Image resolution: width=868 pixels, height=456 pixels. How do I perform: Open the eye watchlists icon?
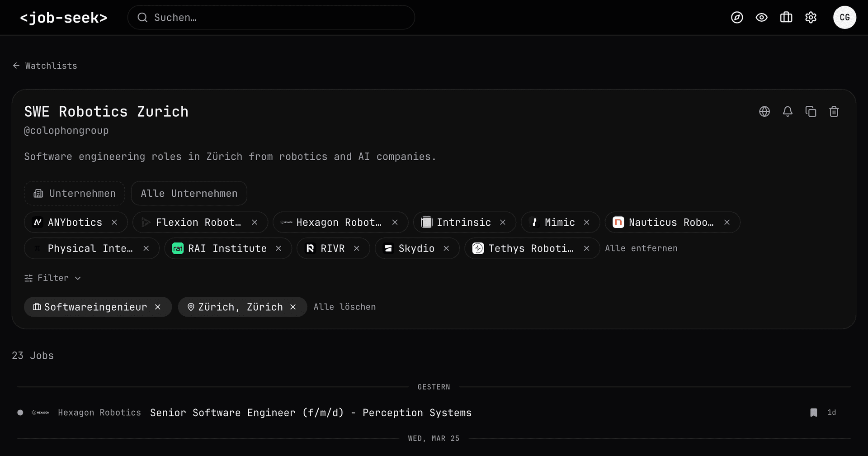coord(762,18)
